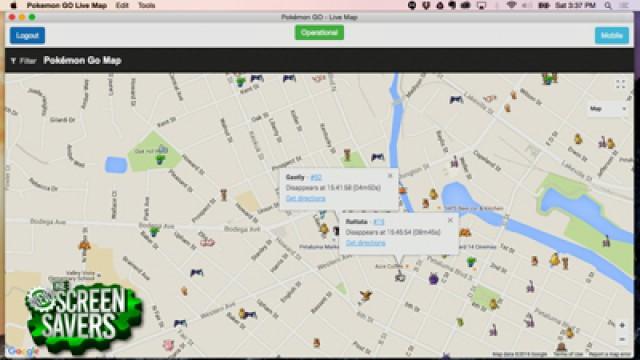
Task: Open the #92 link in Gastly popup
Action: [x=316, y=177]
